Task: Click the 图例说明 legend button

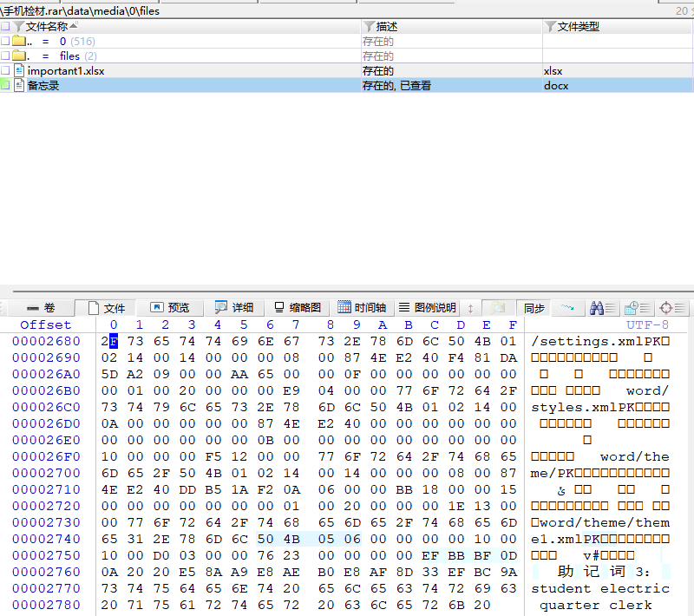Action: coord(427,308)
